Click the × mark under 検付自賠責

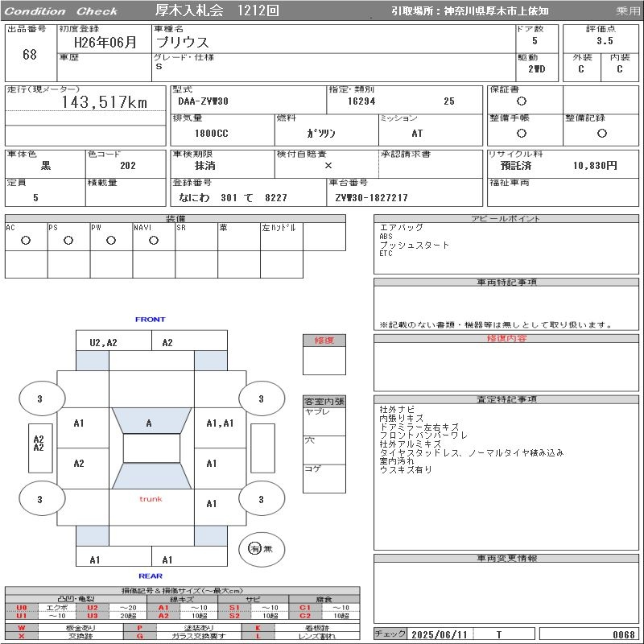(328, 166)
